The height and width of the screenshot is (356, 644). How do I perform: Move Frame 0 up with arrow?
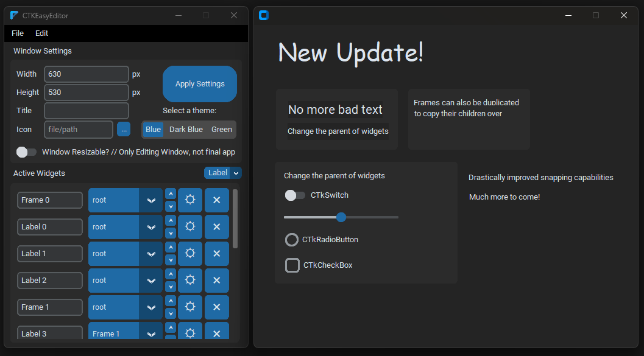click(x=171, y=194)
